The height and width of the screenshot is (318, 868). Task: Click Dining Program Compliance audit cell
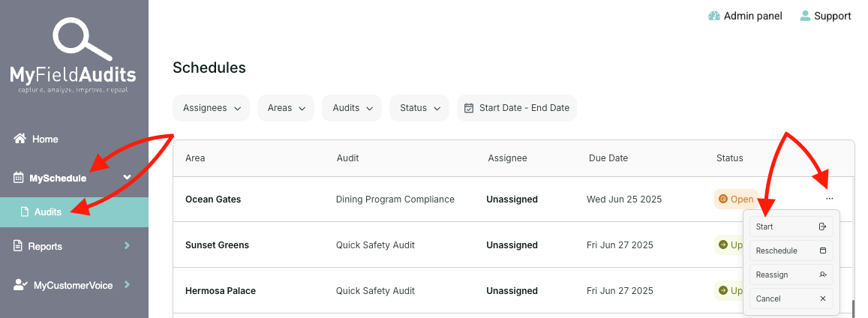(395, 199)
